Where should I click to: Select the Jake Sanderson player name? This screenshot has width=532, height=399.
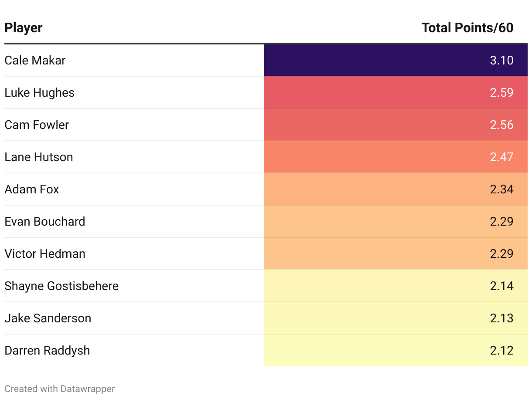point(48,318)
